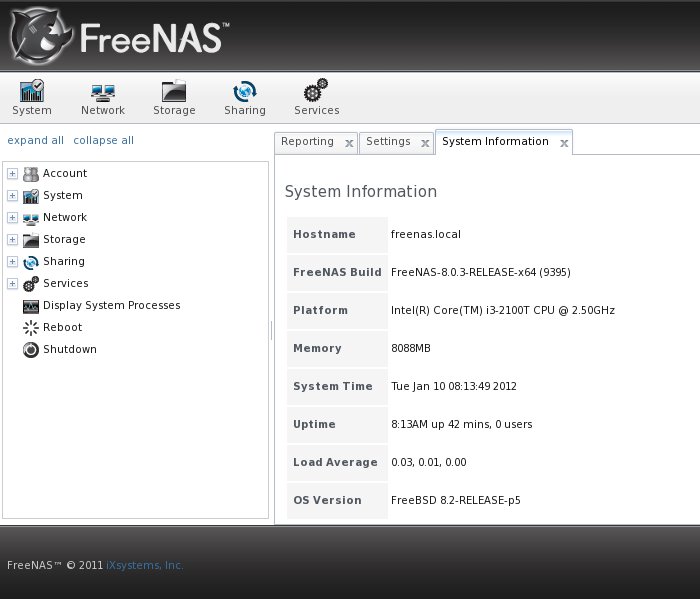Open the Network toolbar icon
Image resolution: width=700 pixels, height=599 pixels.
click(103, 92)
